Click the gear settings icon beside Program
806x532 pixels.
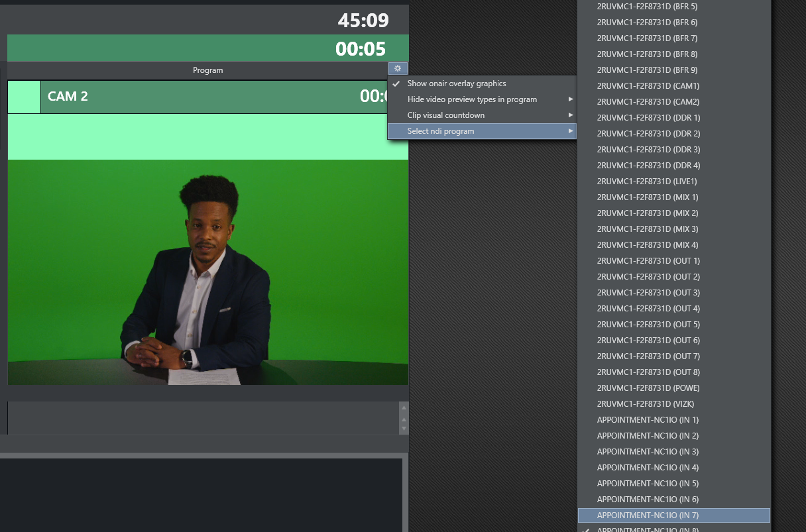point(398,68)
